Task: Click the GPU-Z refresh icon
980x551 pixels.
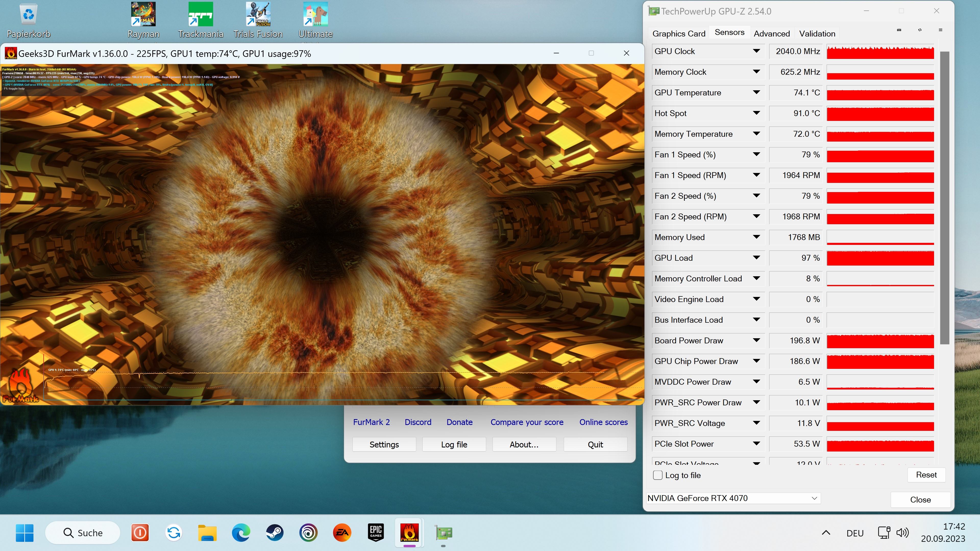Action: [x=920, y=30]
